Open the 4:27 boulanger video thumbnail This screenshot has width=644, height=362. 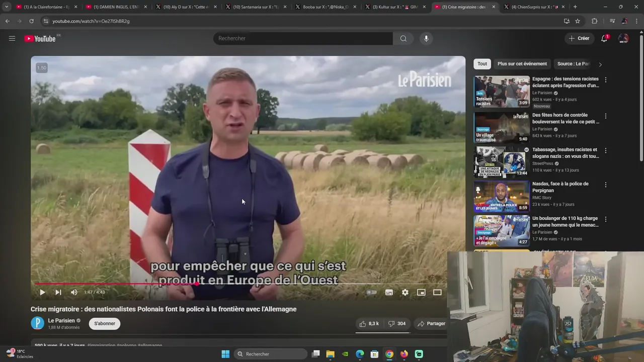[502, 231]
